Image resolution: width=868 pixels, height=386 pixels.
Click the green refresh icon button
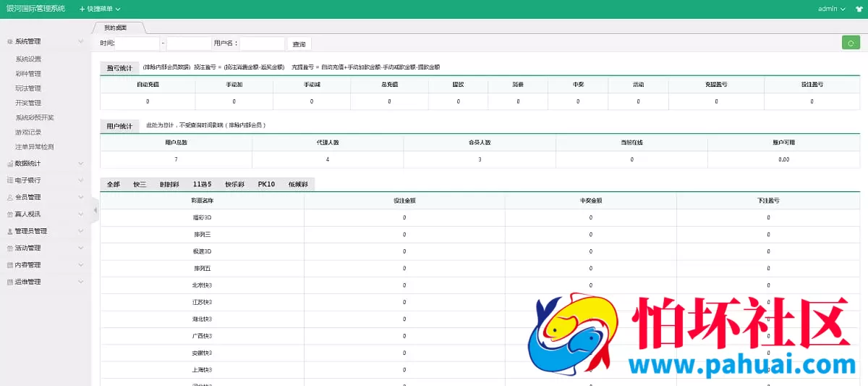851,43
